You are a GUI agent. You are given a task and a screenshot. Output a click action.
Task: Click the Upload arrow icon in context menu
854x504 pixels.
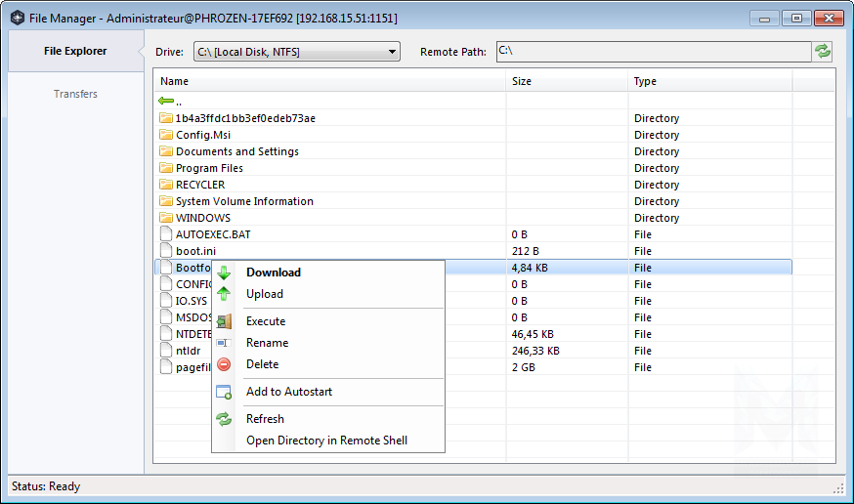[x=224, y=294]
